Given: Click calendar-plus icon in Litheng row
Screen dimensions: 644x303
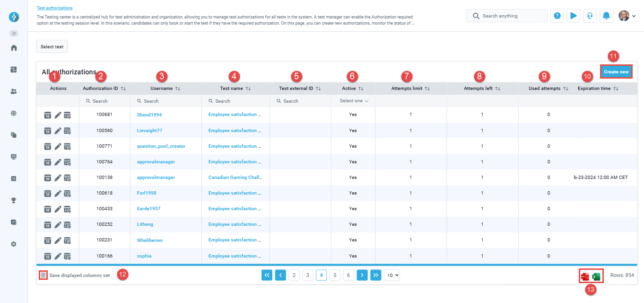Looking at the screenshot, I should click(x=68, y=224).
